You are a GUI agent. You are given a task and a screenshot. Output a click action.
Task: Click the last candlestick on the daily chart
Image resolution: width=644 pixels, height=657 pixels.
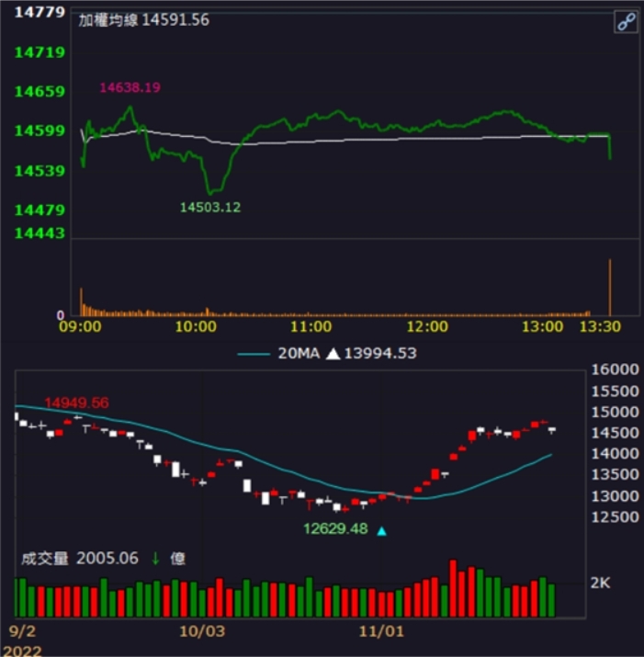coord(552,430)
